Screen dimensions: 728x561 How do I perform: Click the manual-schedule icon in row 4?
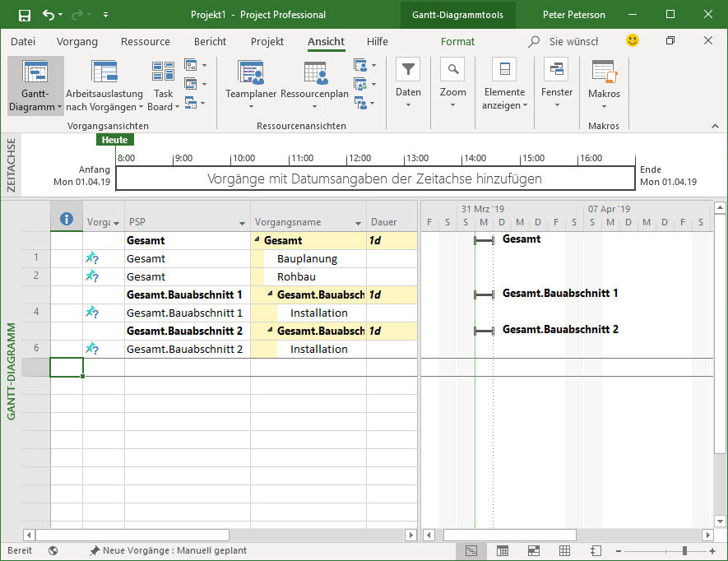point(92,312)
